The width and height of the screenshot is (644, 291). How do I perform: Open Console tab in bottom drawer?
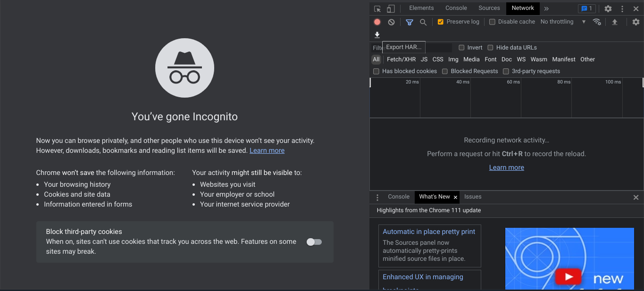[x=399, y=197]
